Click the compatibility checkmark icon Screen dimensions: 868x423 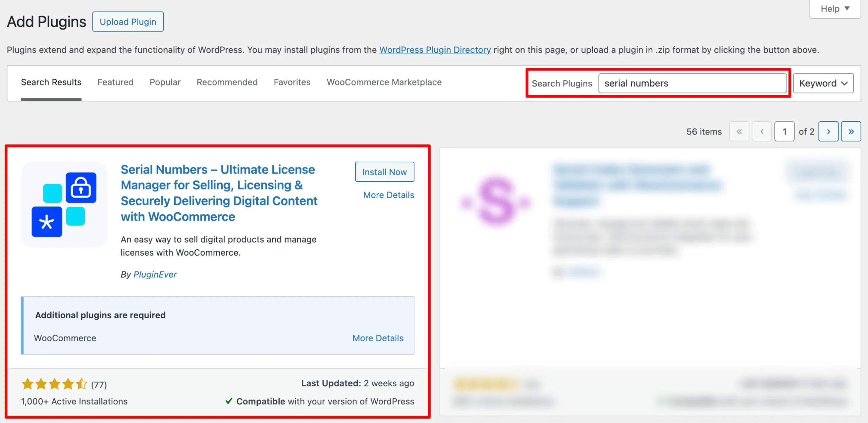point(229,401)
